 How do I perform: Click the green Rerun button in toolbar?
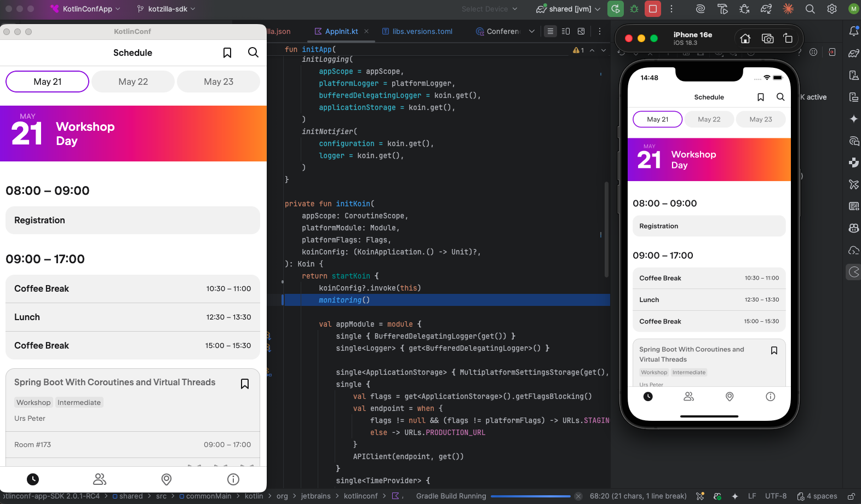[x=616, y=9]
